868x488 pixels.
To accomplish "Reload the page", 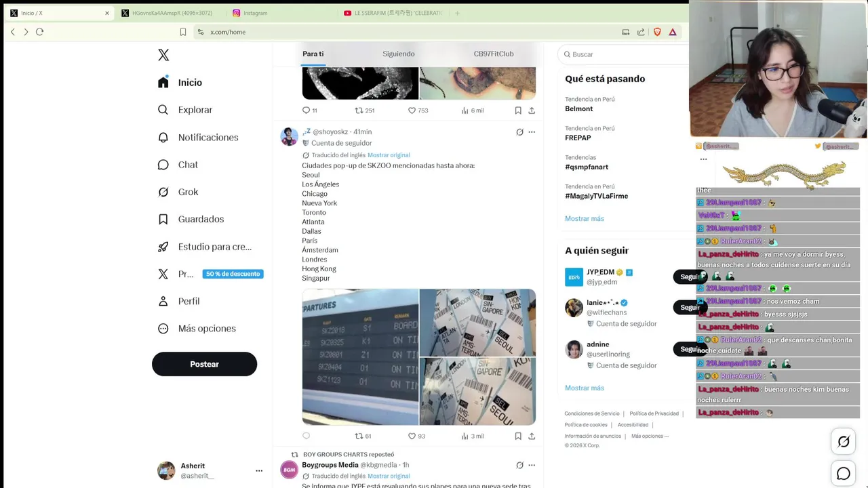I will [39, 32].
